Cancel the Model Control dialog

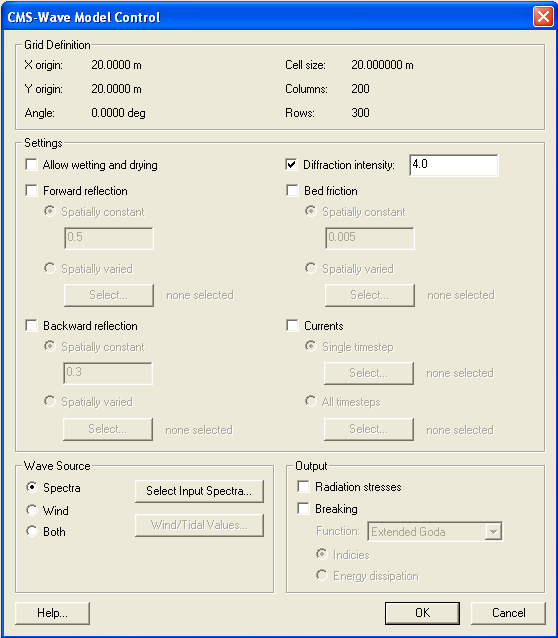pos(508,613)
